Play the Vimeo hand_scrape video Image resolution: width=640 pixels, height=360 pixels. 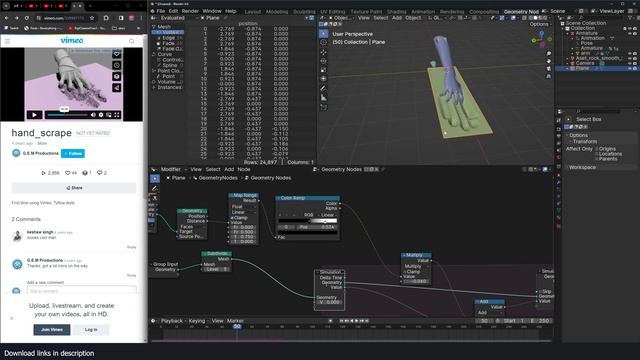click(x=34, y=115)
